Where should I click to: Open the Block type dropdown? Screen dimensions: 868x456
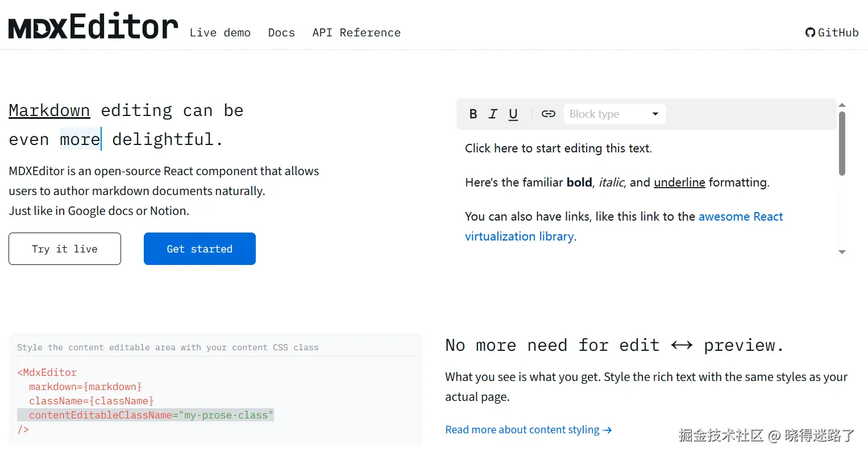(614, 114)
